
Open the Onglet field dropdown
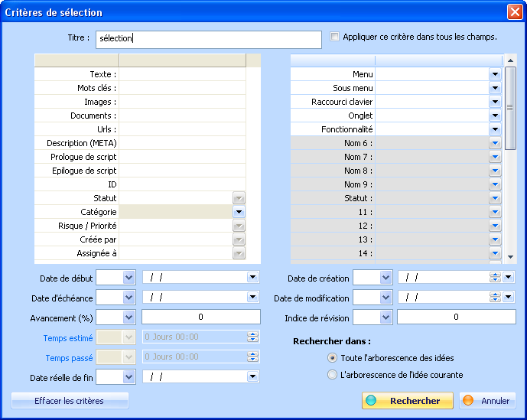[x=495, y=116]
